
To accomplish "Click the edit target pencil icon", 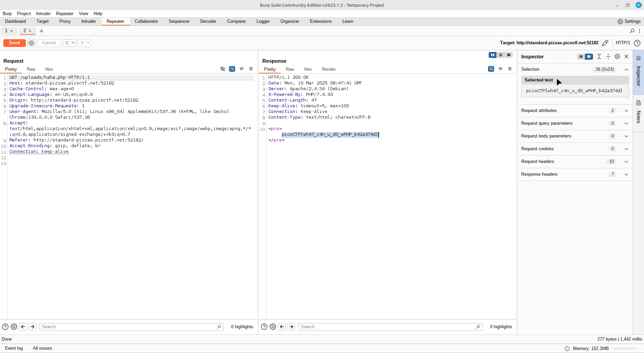I will (605, 43).
